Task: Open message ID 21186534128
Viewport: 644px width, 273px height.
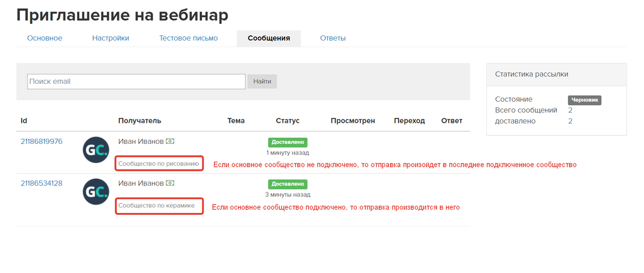Action: [x=42, y=183]
